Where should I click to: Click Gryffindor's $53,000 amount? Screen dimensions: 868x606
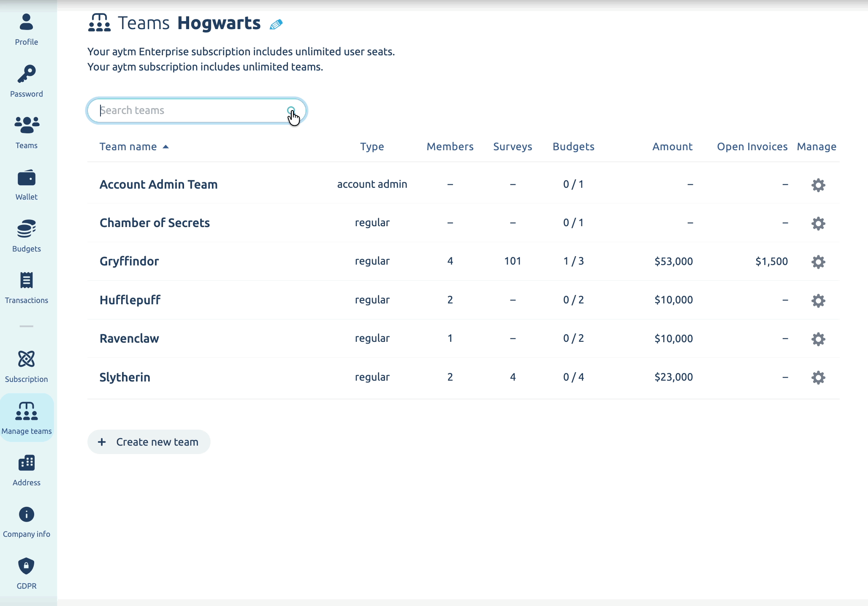point(673,262)
